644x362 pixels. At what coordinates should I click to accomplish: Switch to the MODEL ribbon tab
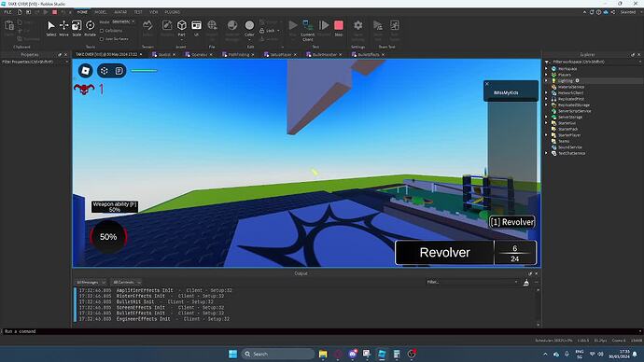point(100,12)
